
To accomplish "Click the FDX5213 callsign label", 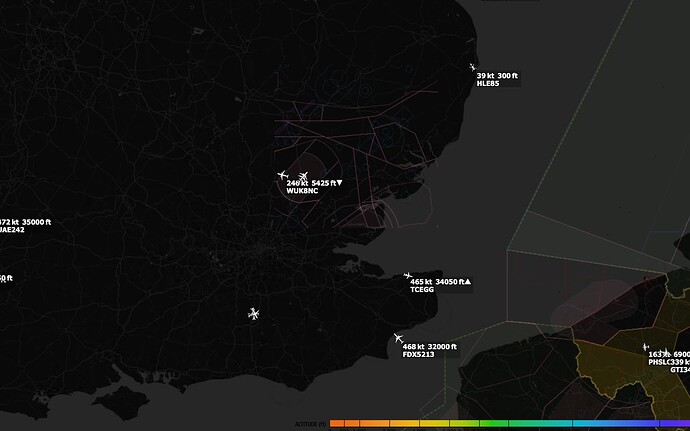I will click(x=418, y=354).
